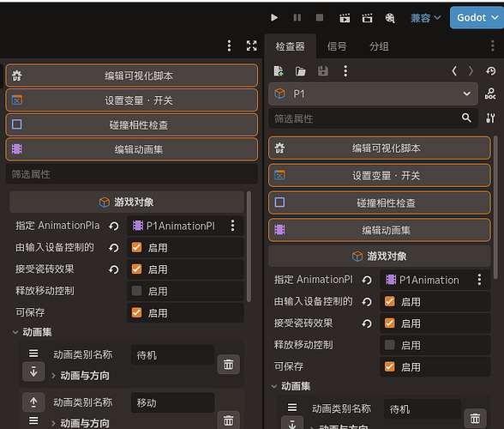Click inspector 编辑动画集 button
The height and width of the screenshot is (429, 504).
380,230
